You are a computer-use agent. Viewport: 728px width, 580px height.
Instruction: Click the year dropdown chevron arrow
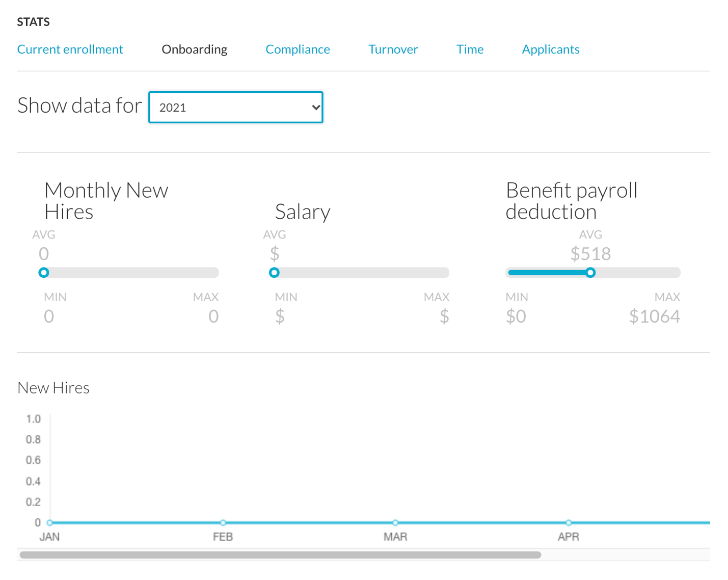click(x=316, y=108)
